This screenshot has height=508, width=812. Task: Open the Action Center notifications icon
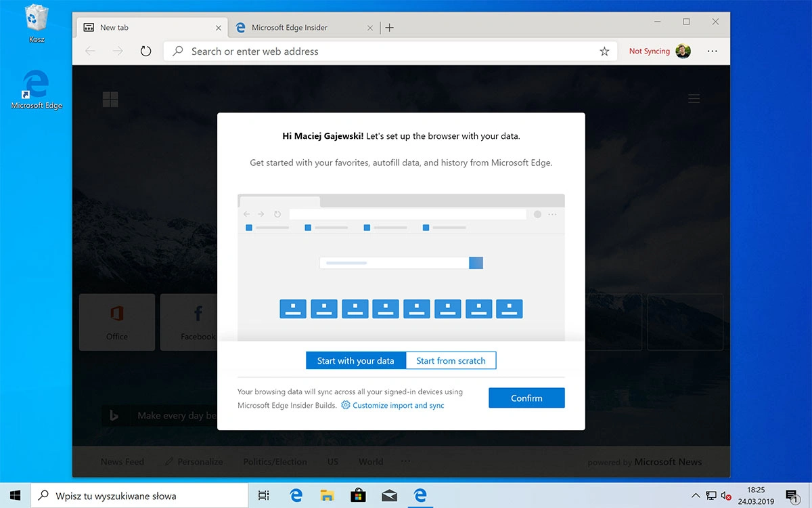coord(792,496)
